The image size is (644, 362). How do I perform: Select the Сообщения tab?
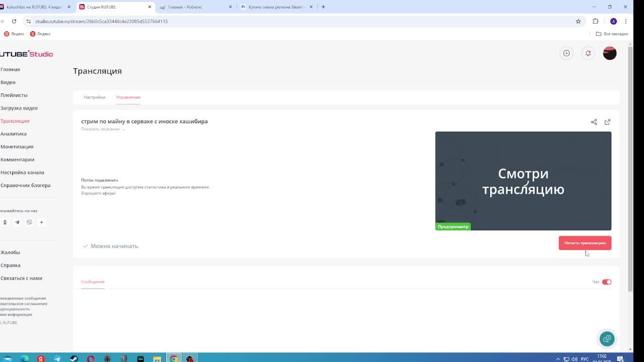pyautogui.click(x=93, y=282)
